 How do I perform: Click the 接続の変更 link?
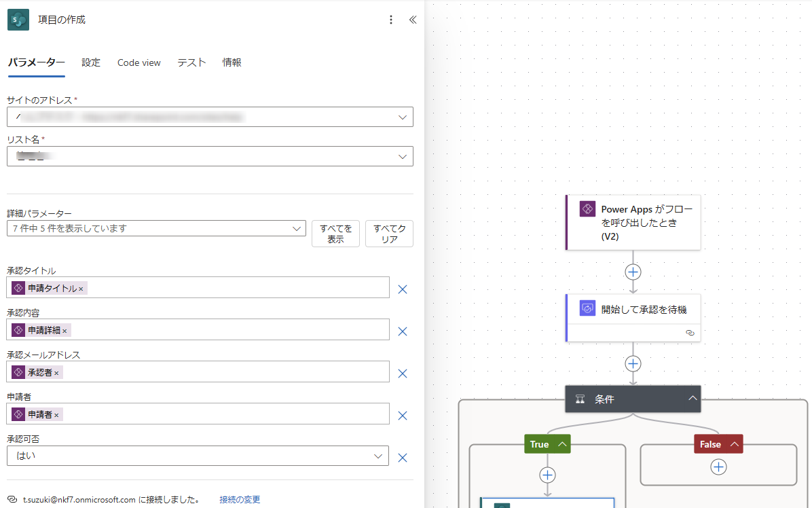pos(240,500)
